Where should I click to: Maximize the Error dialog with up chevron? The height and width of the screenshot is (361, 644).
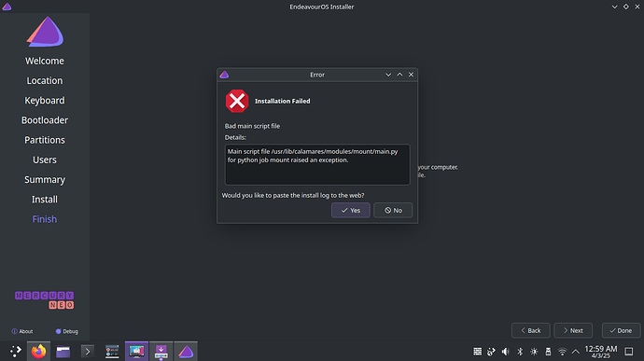pyautogui.click(x=399, y=75)
